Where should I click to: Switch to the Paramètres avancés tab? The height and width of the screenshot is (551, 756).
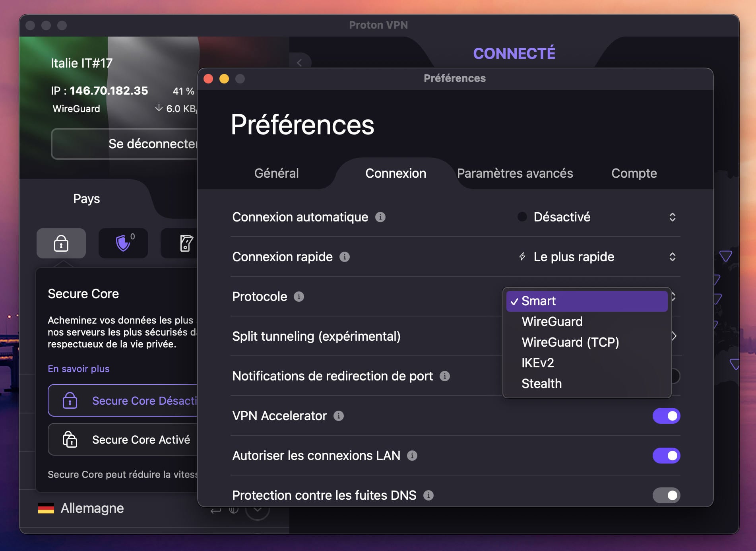tap(515, 173)
